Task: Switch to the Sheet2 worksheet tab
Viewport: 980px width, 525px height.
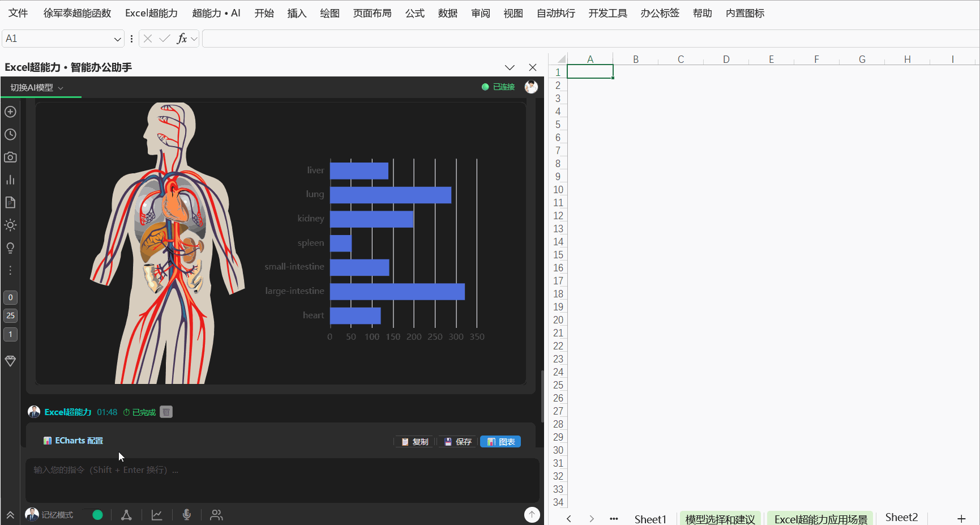Action: pos(901,518)
